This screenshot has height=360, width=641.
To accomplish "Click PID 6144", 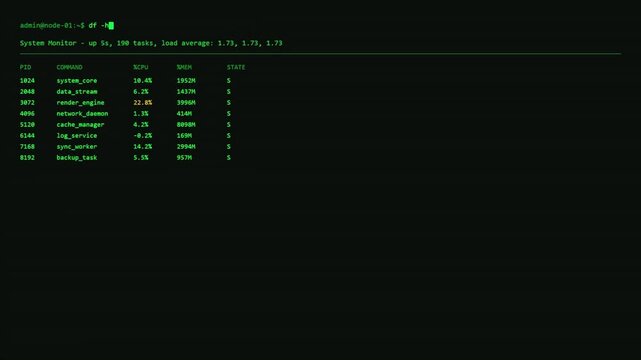I will pyautogui.click(x=27, y=136).
